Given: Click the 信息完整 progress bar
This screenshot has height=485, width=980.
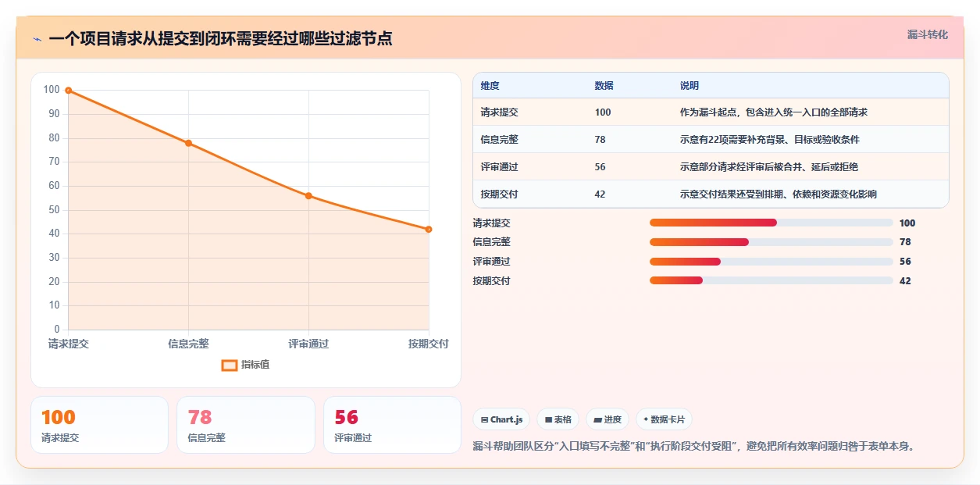Looking at the screenshot, I should [x=771, y=242].
